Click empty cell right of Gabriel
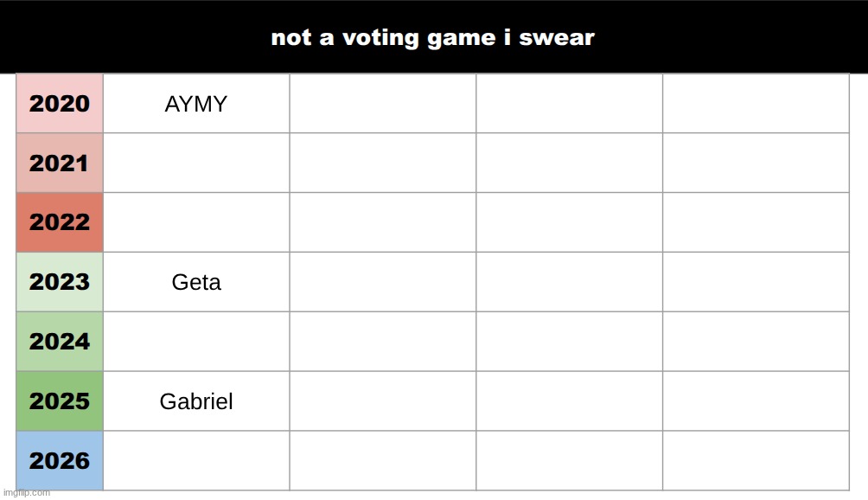The image size is (868, 500). 382,401
